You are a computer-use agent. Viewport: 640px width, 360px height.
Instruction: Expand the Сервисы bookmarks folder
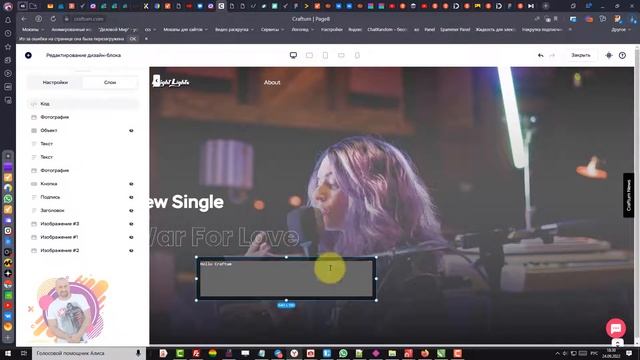point(272,30)
